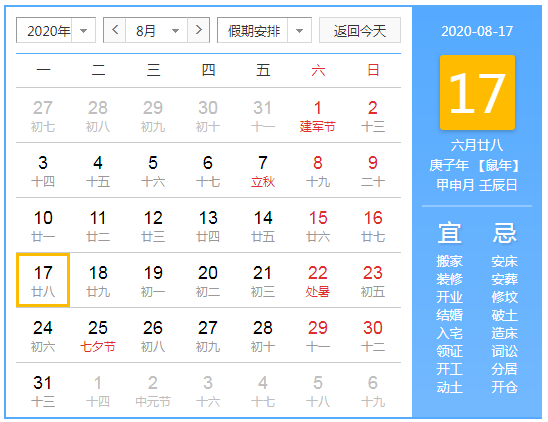Open the 假期安排 holiday dropdown

click(x=264, y=30)
